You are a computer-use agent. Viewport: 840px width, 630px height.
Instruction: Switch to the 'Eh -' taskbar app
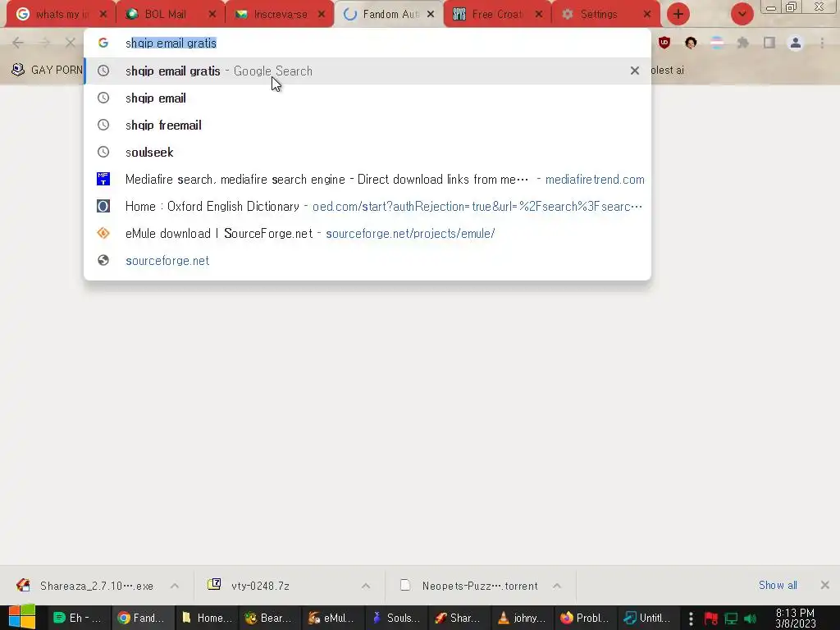click(x=78, y=618)
